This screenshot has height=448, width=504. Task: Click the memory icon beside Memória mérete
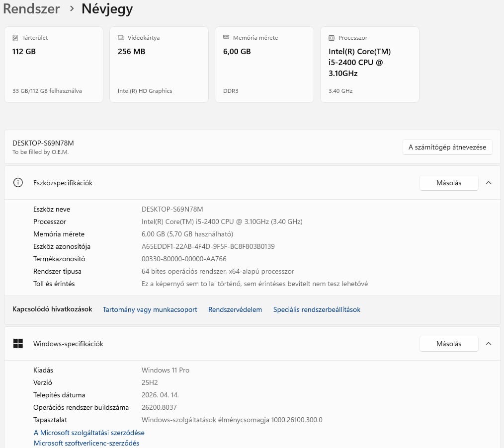coord(226,38)
